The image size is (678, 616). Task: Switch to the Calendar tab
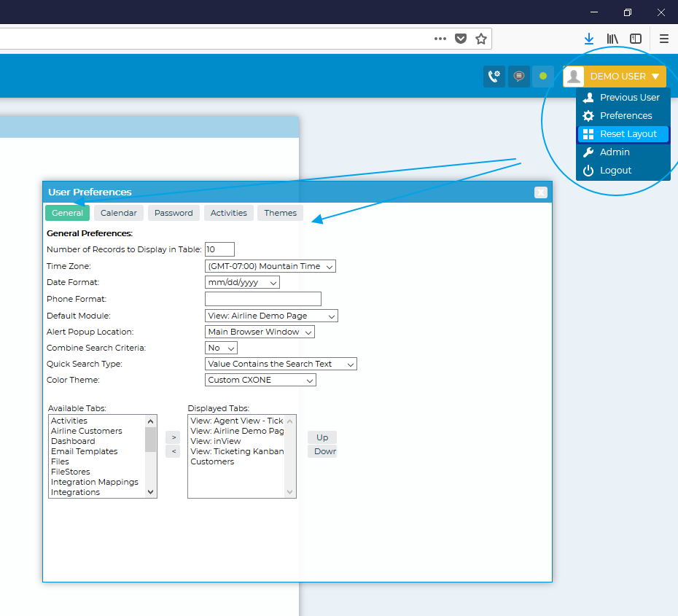[x=119, y=213]
